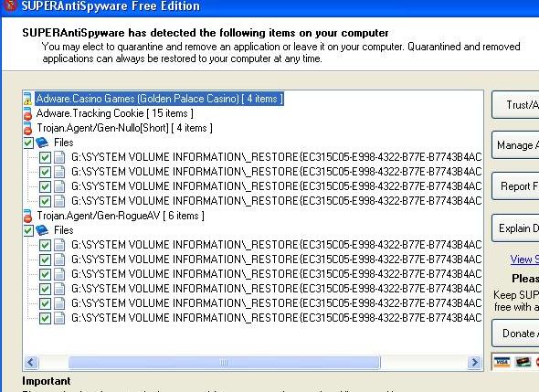Click the blue Files folder icon under Gen-RogueAV

pyautogui.click(x=42, y=230)
